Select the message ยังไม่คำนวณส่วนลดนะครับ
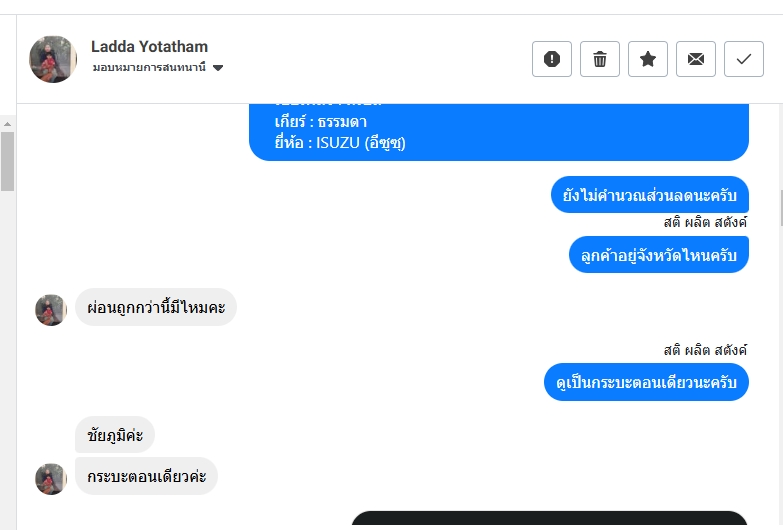The image size is (783, 530). (650, 194)
